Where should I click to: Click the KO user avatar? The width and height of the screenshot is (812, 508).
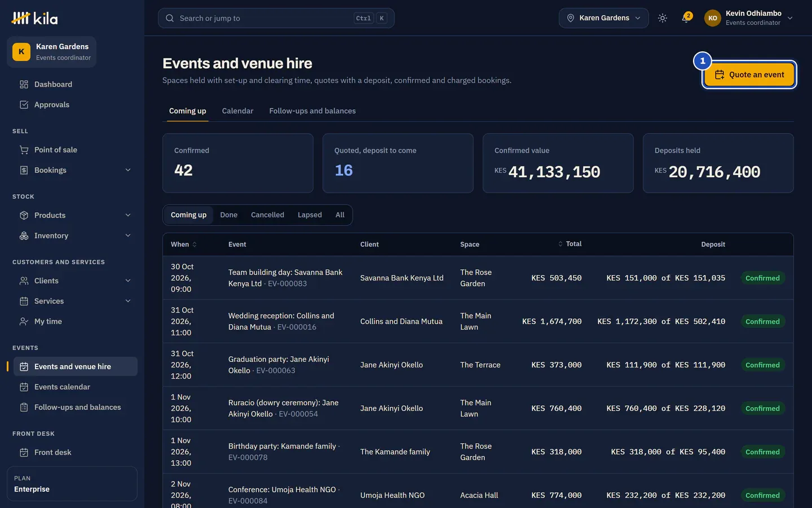[x=713, y=18]
